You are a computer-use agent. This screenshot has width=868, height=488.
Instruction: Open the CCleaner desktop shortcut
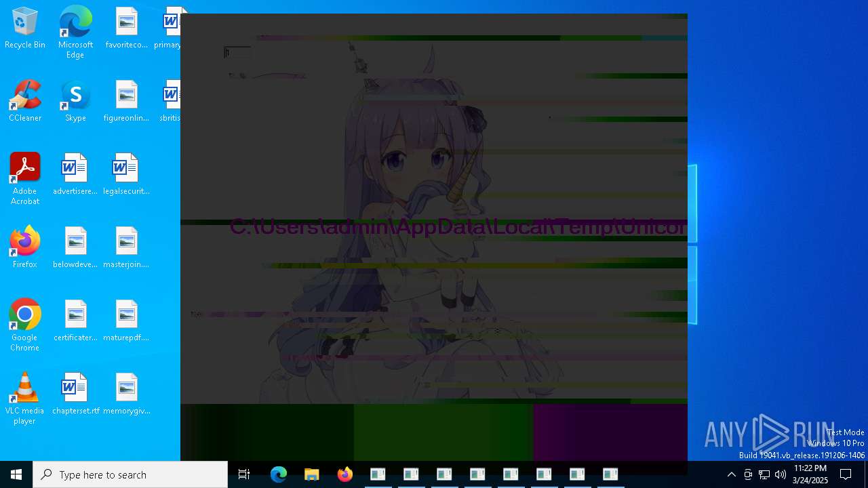pyautogui.click(x=25, y=102)
